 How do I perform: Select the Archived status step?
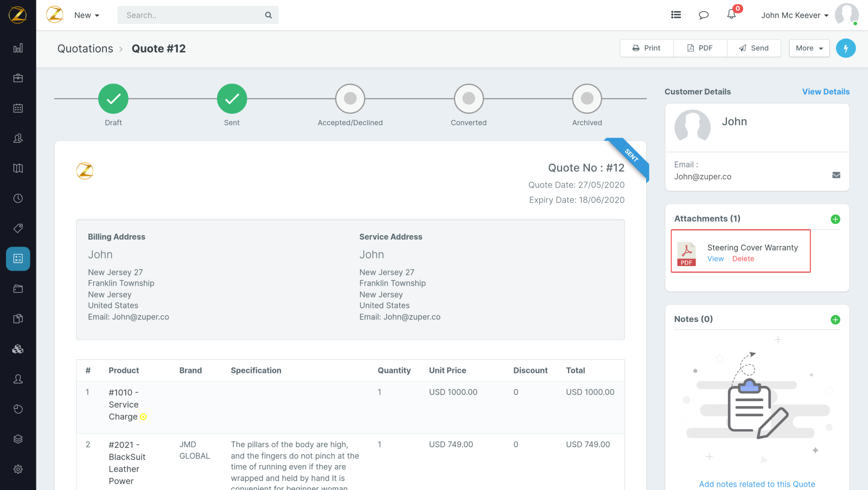[587, 99]
